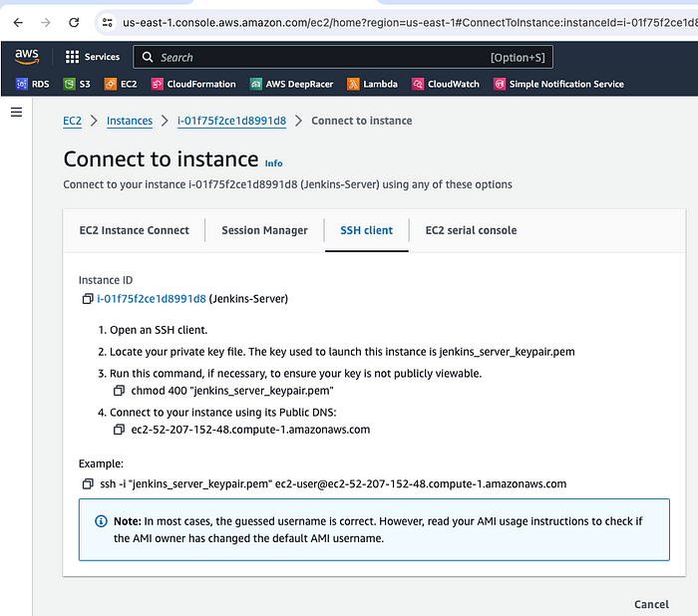Copy the instance ID with copy icon

(88, 299)
